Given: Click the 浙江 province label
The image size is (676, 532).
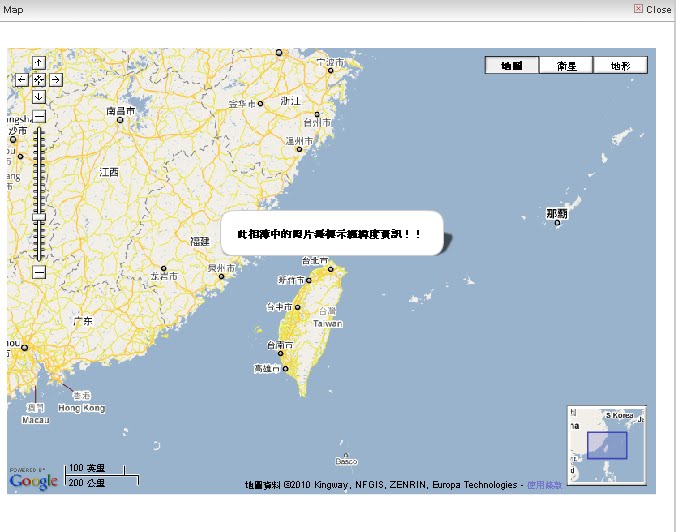Looking at the screenshot, I should [290, 101].
